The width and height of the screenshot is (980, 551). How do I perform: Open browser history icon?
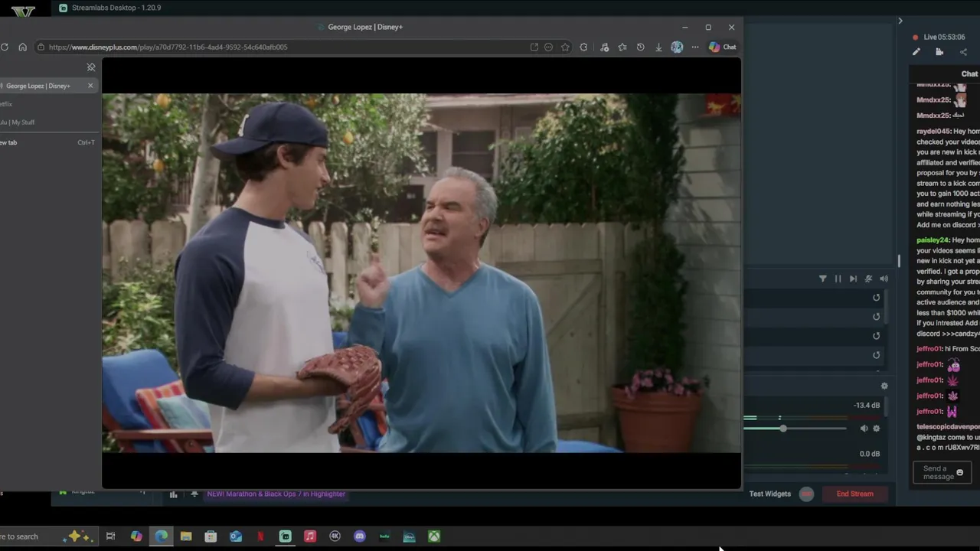[640, 47]
